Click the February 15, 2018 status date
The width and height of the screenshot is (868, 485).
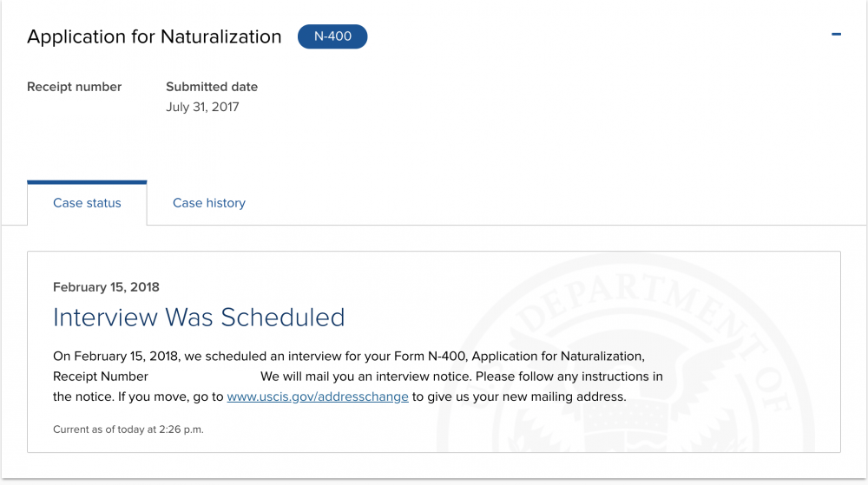tap(106, 287)
